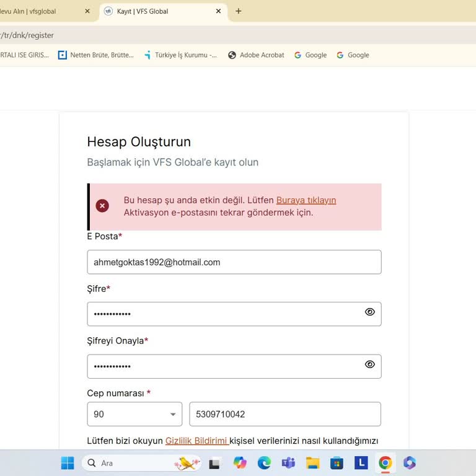Focus the phone number field 5309710042
Viewport: 476px width, 476px height.
click(285, 414)
